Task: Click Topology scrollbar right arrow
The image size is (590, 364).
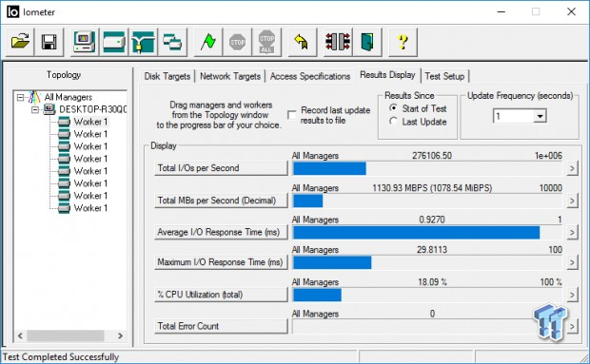Action: [120, 335]
